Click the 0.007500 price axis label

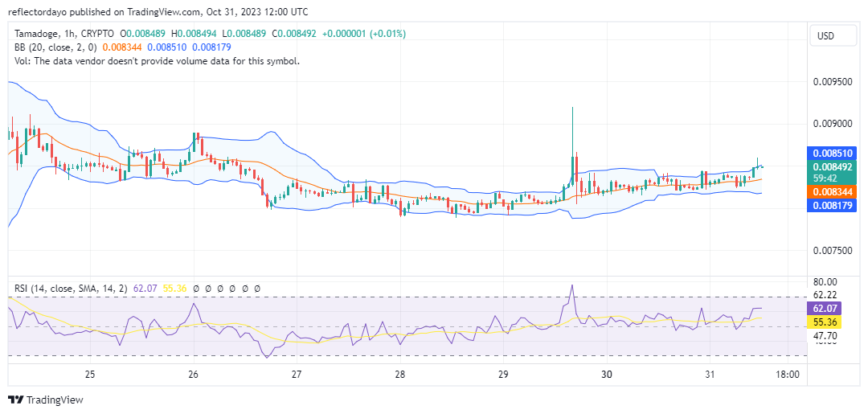click(832, 251)
